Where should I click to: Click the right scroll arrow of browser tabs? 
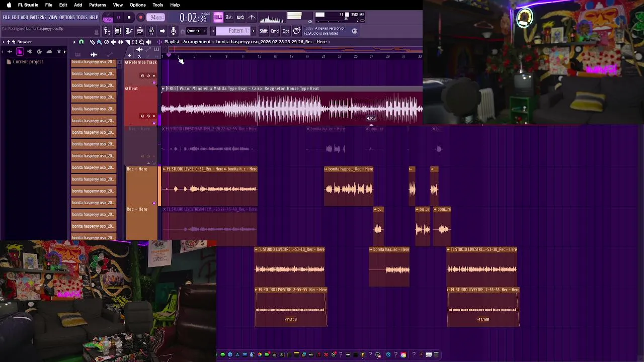(x=65, y=52)
